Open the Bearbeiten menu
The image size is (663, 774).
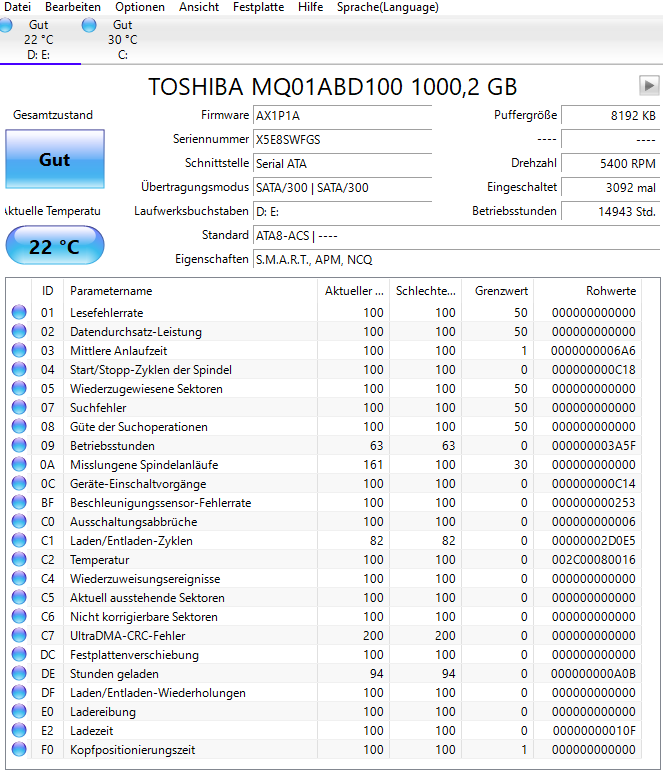[x=73, y=7]
